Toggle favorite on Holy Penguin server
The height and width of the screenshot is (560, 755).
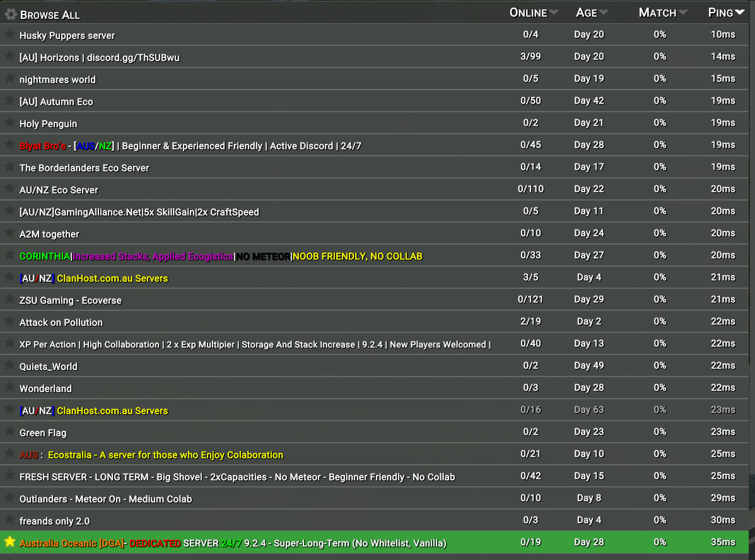coord(9,124)
